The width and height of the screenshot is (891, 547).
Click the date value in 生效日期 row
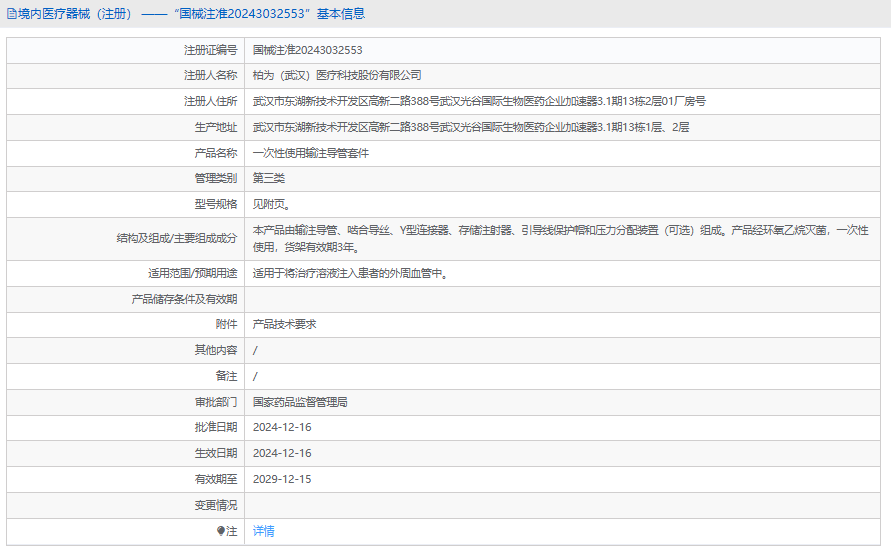coord(282,453)
